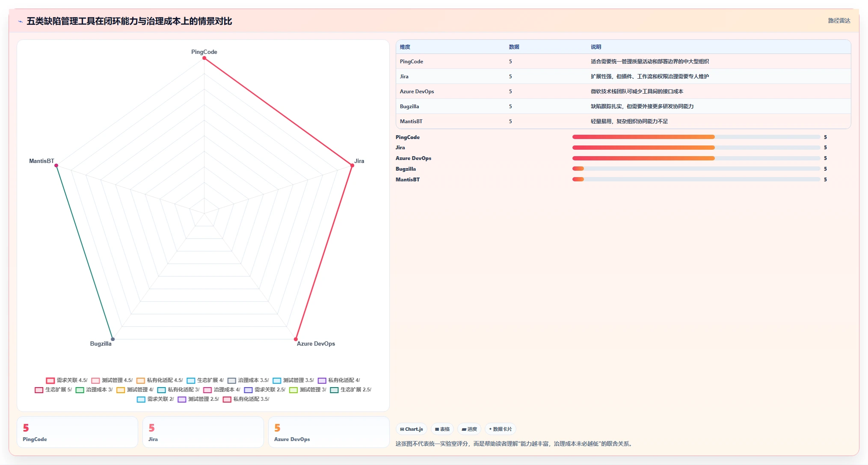Click the 说明 column header
Image resolution: width=868 pixels, height=465 pixels.
(x=596, y=47)
